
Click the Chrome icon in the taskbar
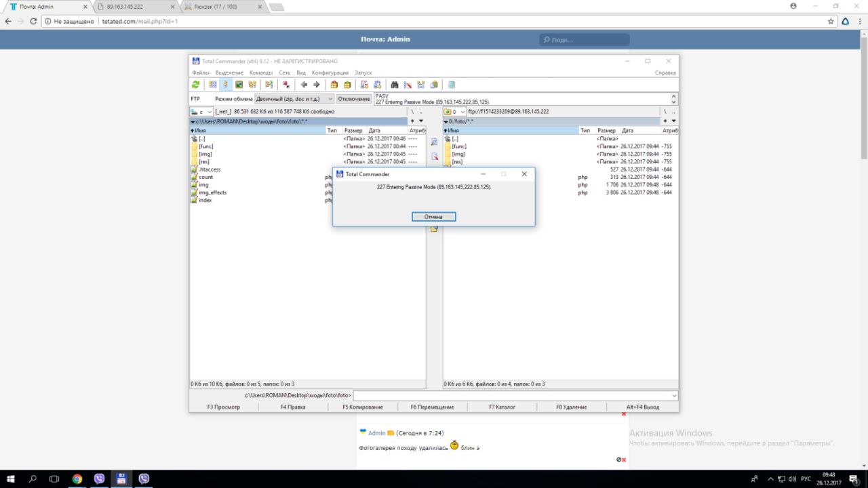click(77, 479)
